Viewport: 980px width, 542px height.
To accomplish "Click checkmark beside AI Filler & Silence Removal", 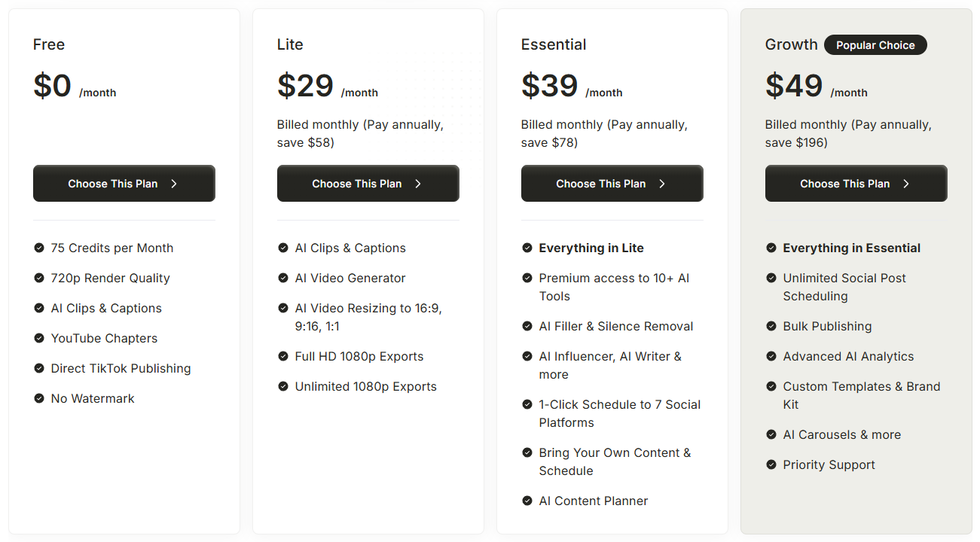I will [527, 326].
